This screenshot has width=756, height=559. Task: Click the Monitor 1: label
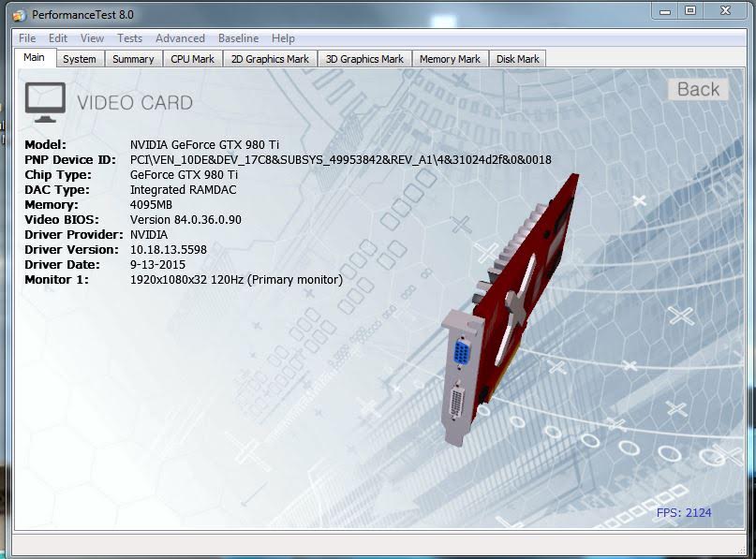[56, 279]
